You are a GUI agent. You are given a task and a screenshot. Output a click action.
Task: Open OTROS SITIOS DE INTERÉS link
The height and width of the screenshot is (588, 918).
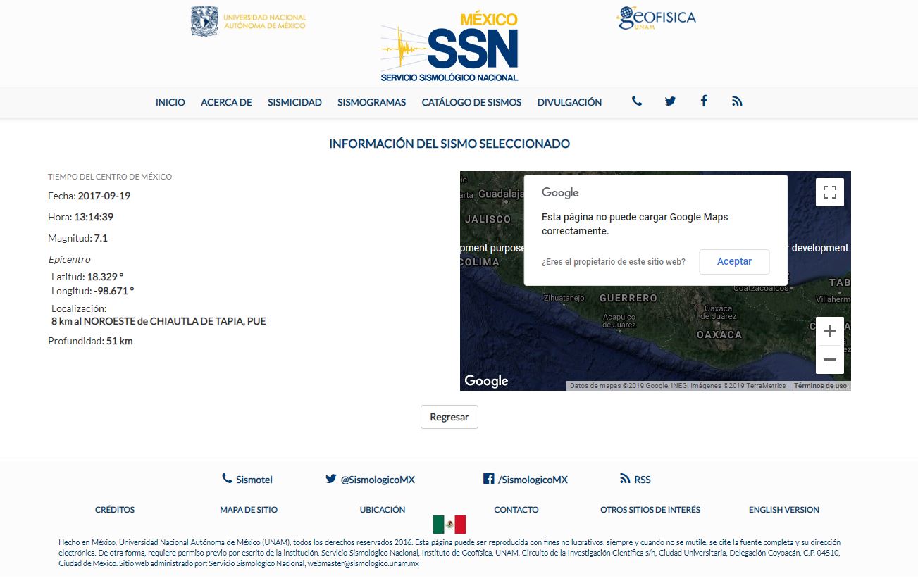click(x=650, y=510)
